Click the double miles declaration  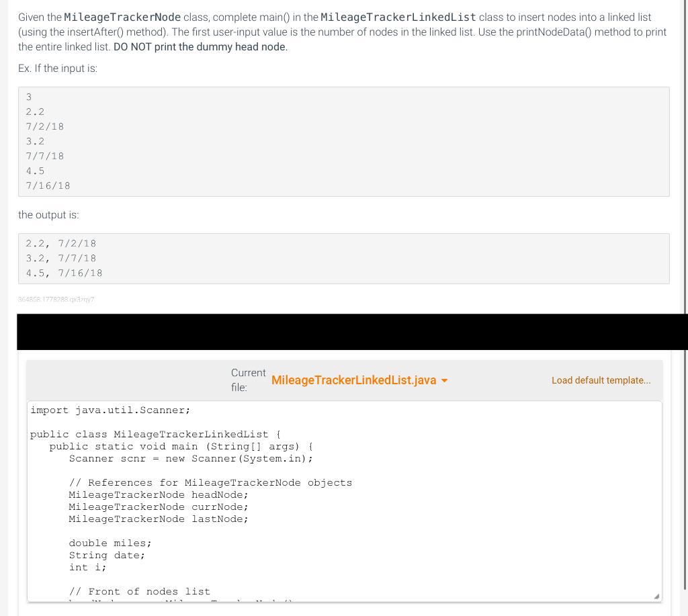click(110, 543)
